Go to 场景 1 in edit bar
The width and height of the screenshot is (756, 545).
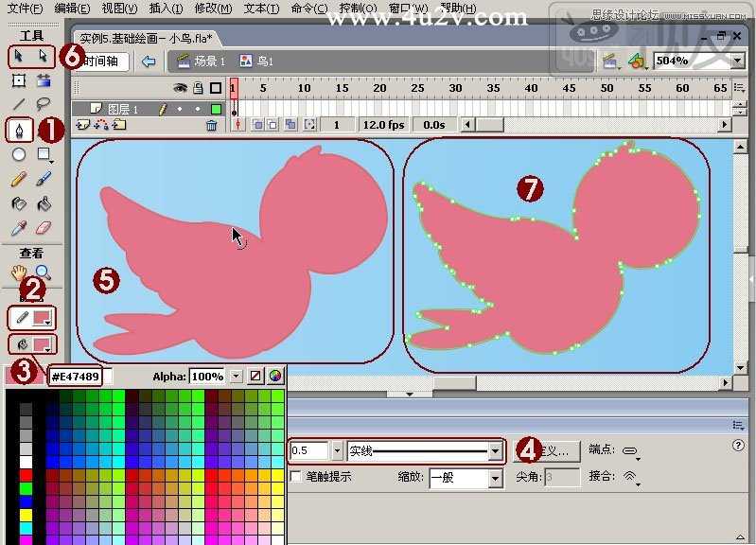(x=202, y=62)
